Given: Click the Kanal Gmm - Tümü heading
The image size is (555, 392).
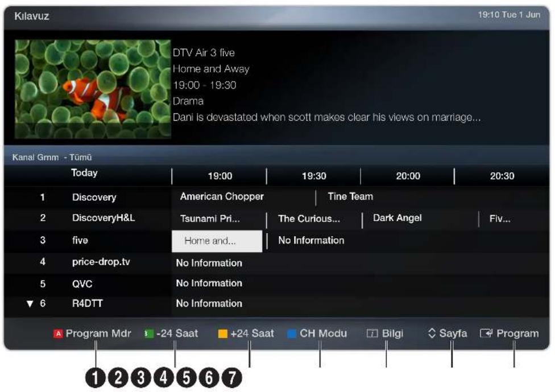Looking at the screenshot, I should 52,158.
